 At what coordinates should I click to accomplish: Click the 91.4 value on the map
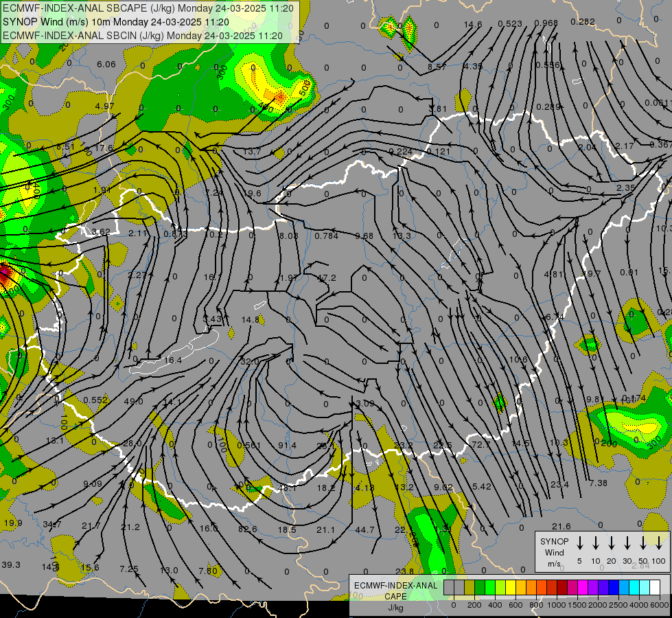[287, 446]
